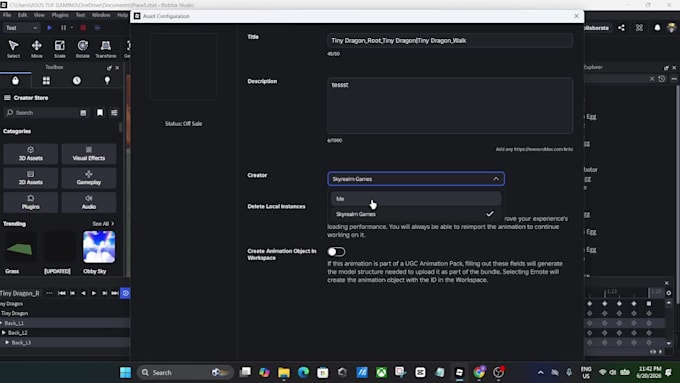Toggle Create Animation Object In Workspace
Screen dimensions: 680x383
336,252
